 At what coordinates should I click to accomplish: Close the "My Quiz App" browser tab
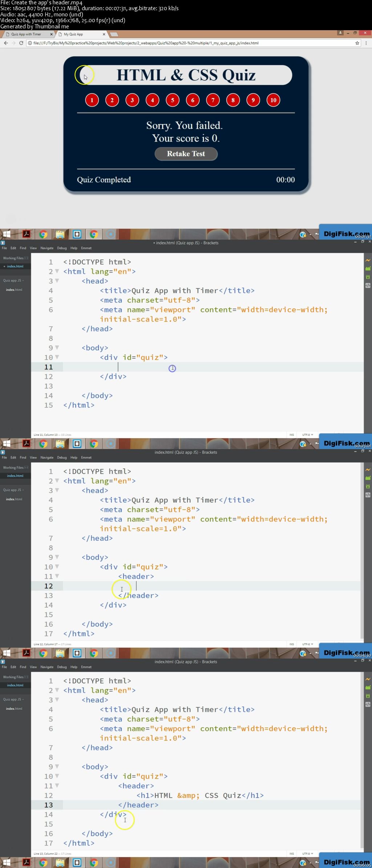(104, 34)
